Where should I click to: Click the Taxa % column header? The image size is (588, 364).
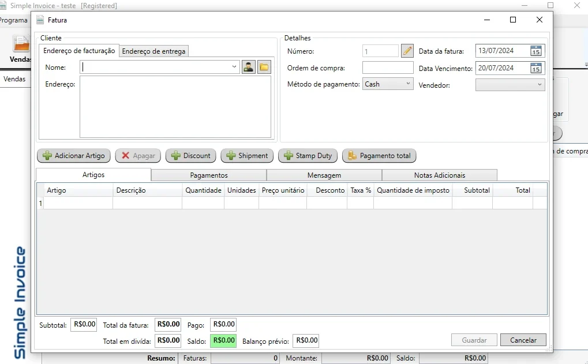point(361,190)
